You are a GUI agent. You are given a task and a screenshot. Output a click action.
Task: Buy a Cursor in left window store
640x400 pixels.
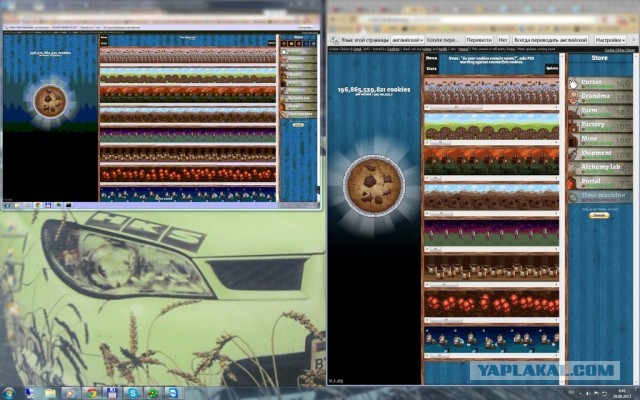pyautogui.click(x=298, y=52)
